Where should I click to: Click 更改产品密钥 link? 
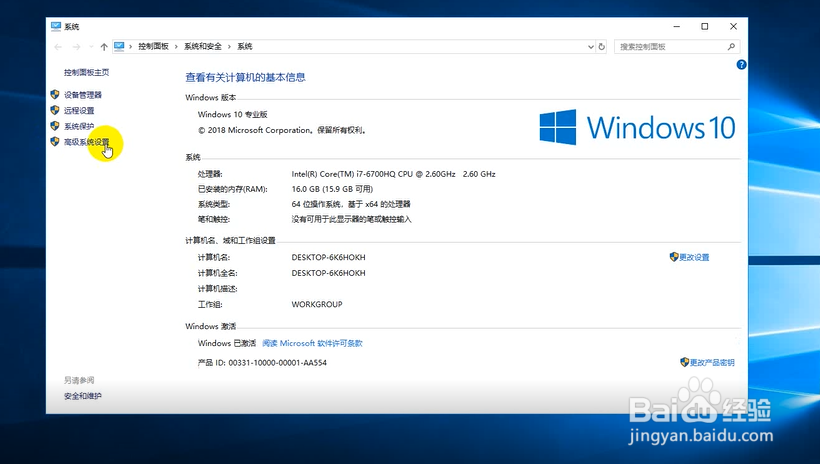(x=712, y=363)
